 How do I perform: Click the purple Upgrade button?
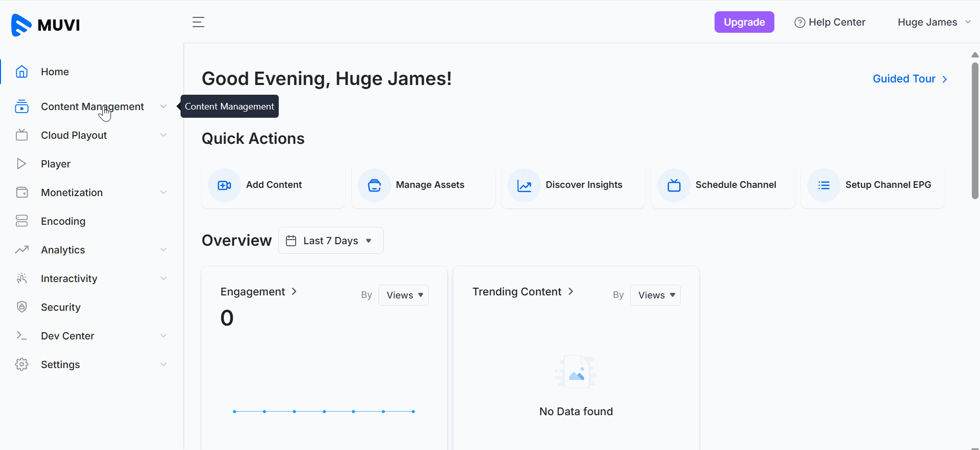[744, 22]
